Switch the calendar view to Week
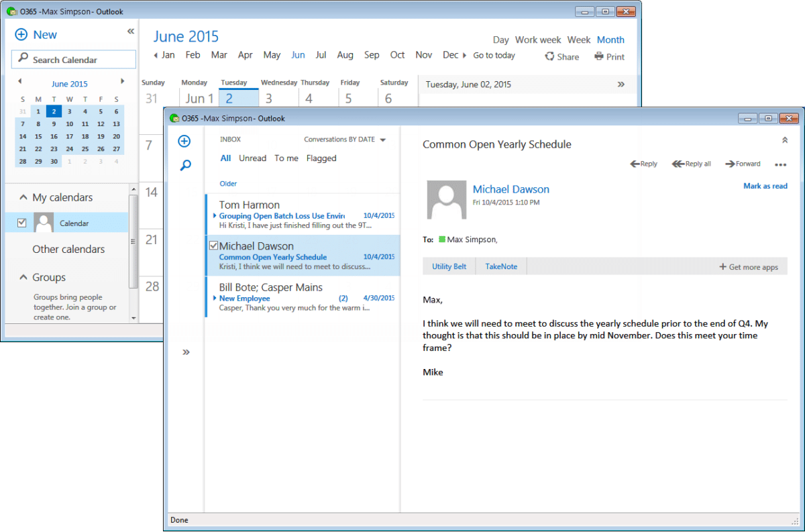Viewport: 805px width, 532px height. [578, 40]
